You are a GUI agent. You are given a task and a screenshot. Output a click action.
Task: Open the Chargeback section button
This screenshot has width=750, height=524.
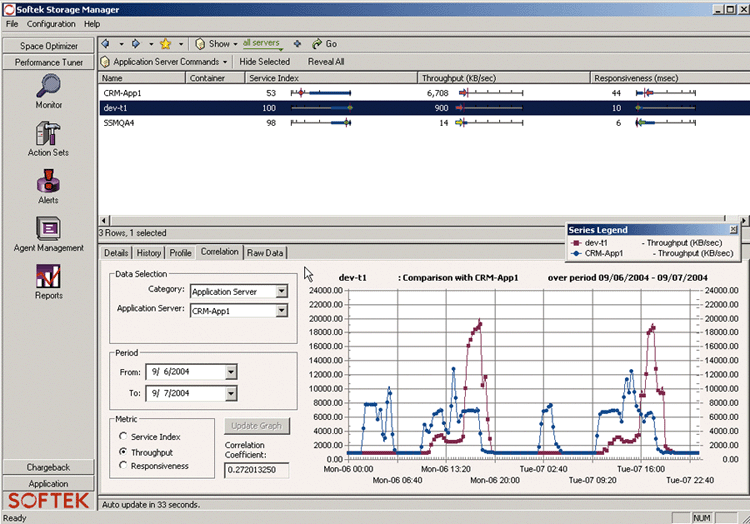(48, 467)
